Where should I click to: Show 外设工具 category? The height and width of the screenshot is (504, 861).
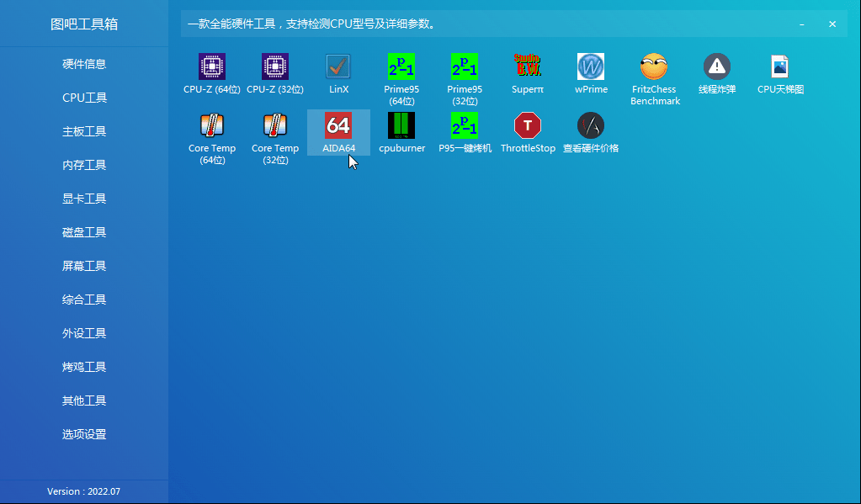[x=84, y=333]
